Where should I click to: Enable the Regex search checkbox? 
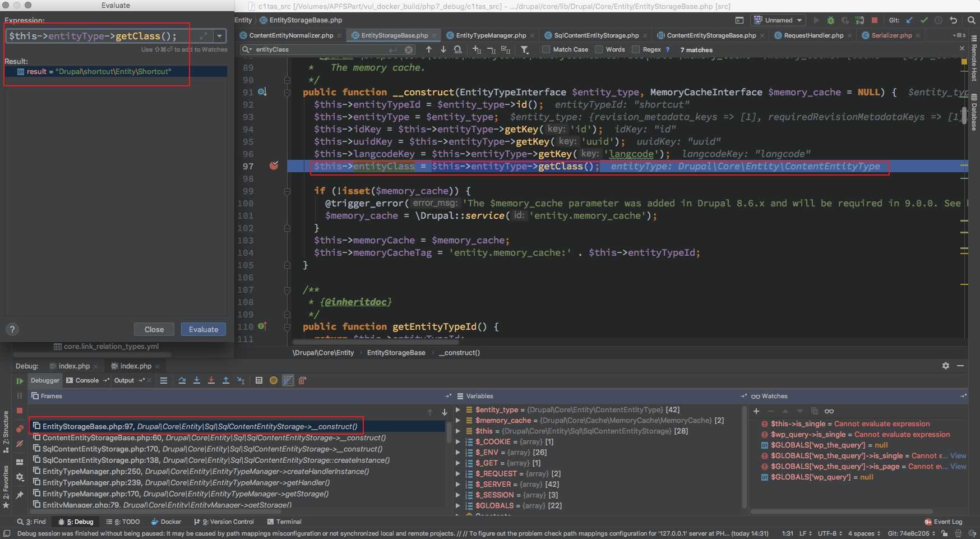coord(636,49)
